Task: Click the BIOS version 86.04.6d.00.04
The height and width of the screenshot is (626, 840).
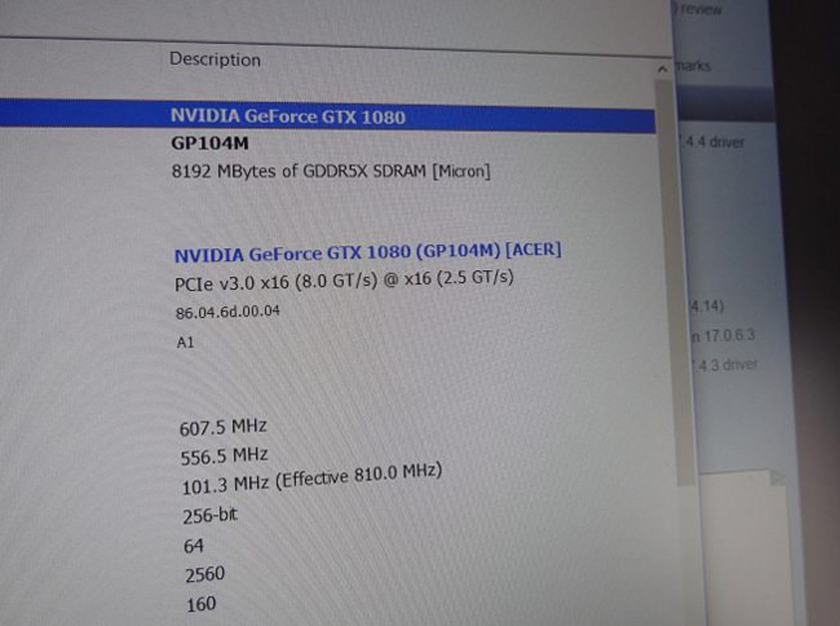Action: point(227,312)
